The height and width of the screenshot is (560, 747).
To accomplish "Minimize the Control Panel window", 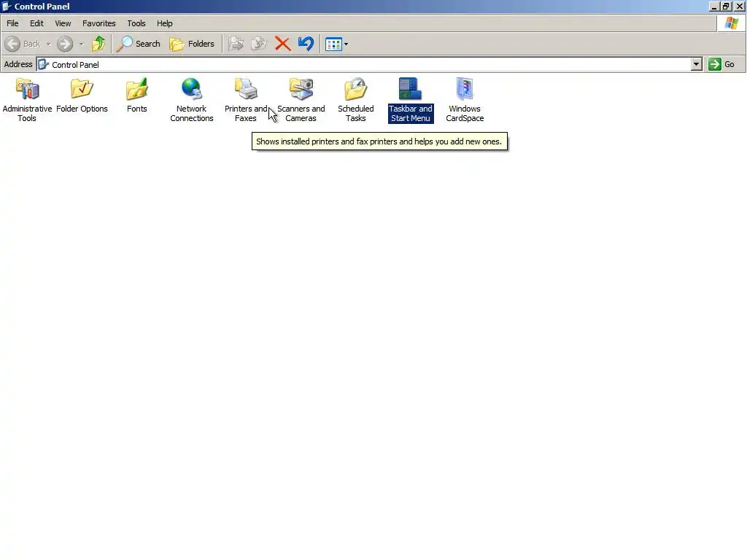I will tap(713, 6).
